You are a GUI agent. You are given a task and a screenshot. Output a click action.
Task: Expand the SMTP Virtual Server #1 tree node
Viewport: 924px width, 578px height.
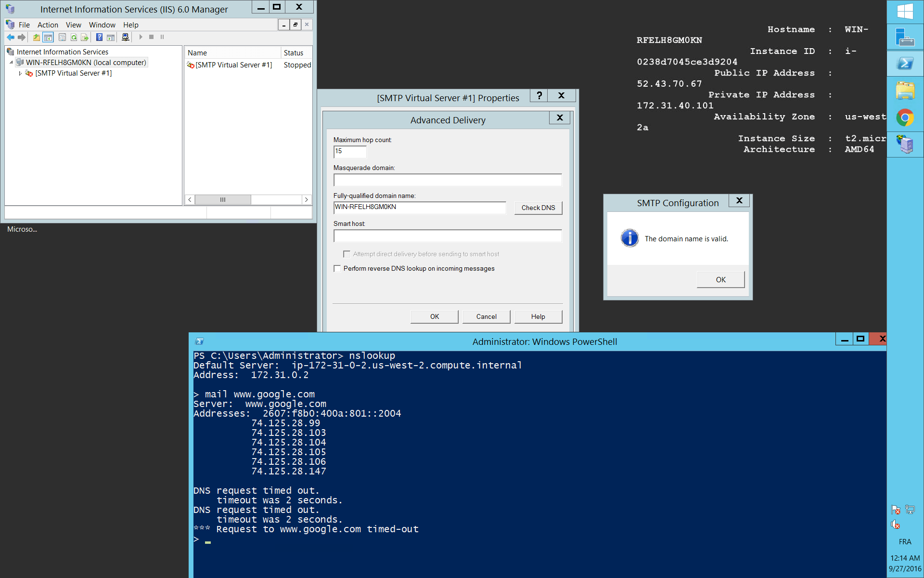tap(20, 73)
